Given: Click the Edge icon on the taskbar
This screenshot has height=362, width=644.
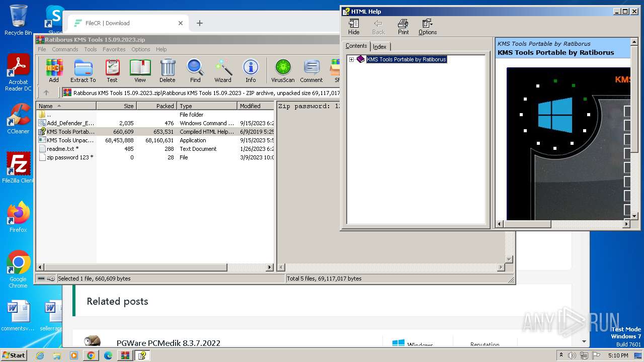Looking at the screenshot, I should (x=108, y=355).
